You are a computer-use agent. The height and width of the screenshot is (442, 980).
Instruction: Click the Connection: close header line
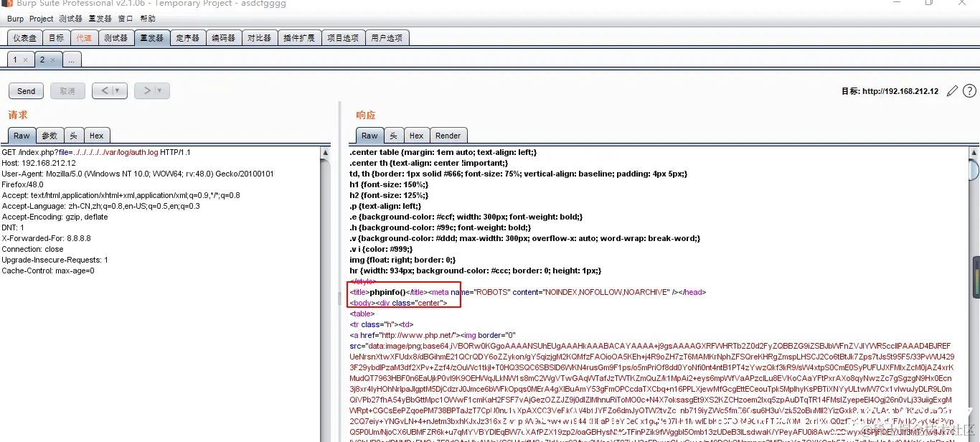point(33,249)
